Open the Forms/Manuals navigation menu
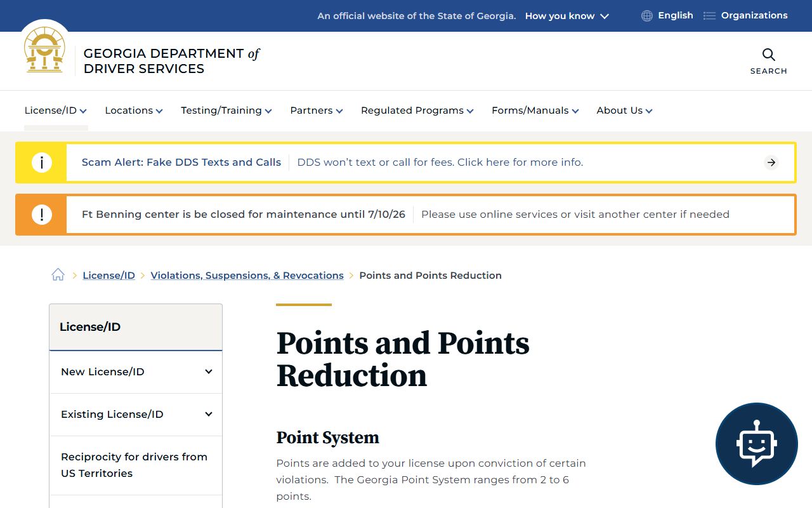This screenshot has width=812, height=508. [535, 110]
